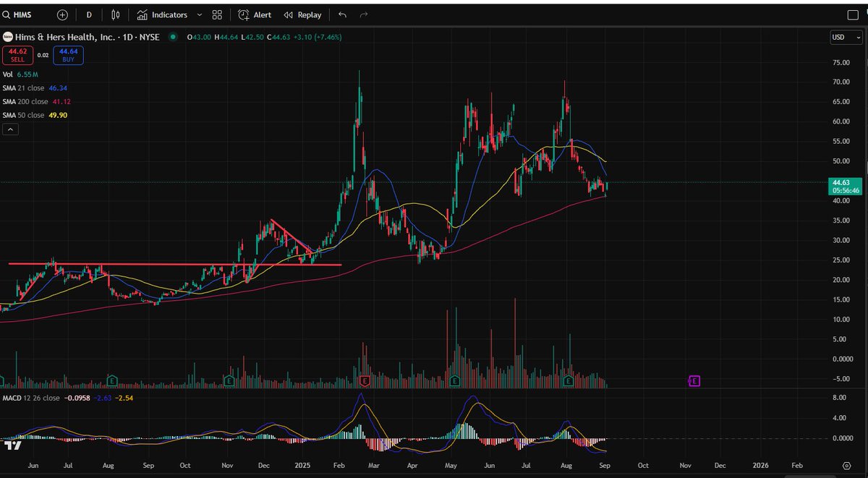
Task: Click the red earnings E marker
Action: coord(365,380)
